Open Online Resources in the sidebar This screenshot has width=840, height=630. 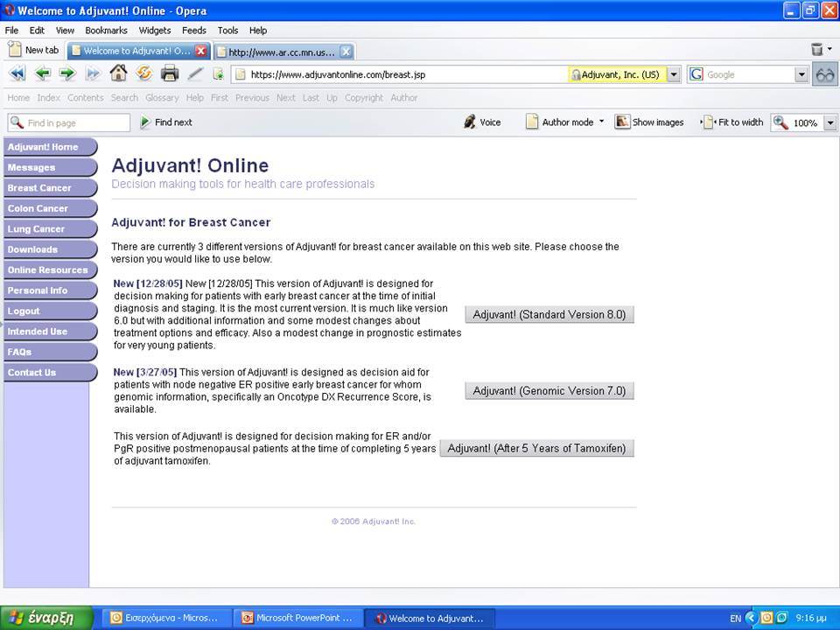click(51, 270)
